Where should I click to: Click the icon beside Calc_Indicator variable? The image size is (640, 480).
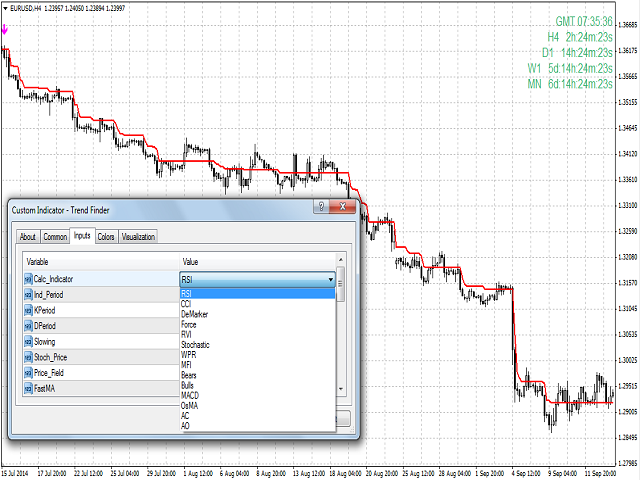[27, 279]
